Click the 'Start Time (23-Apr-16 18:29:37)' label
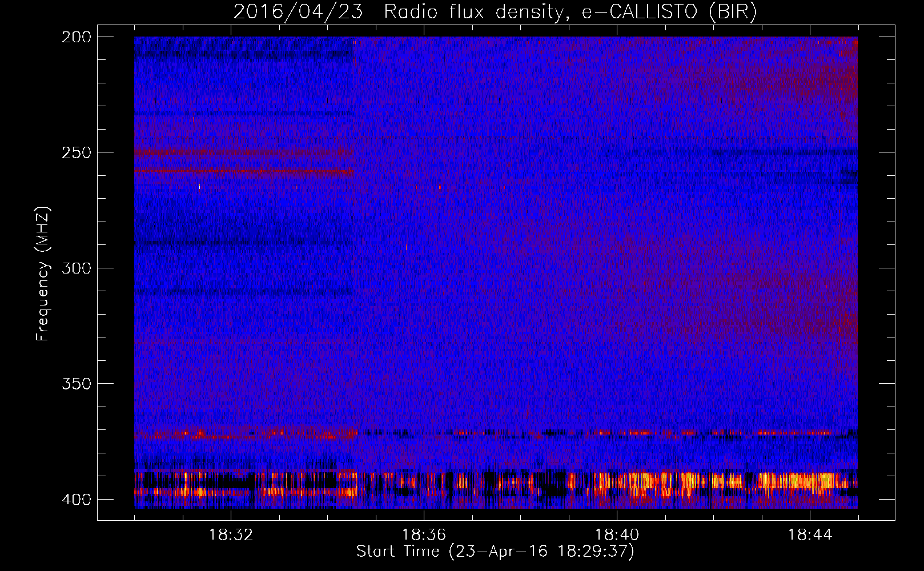924x571 pixels. tap(495, 552)
